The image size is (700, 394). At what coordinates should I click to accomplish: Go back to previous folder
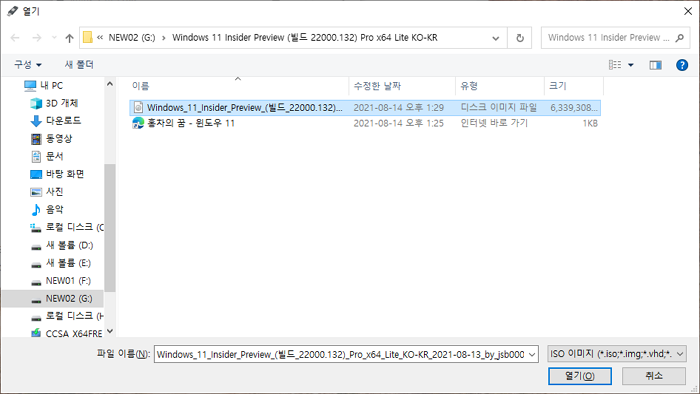[x=15, y=38]
